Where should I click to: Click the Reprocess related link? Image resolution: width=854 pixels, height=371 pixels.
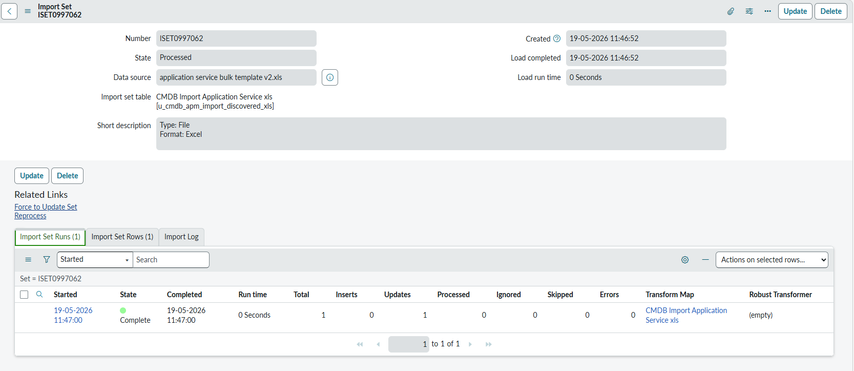click(30, 216)
